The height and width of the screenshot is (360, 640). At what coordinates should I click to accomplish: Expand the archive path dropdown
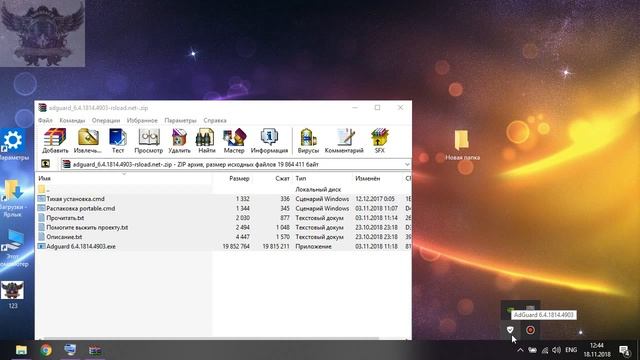coord(407,164)
